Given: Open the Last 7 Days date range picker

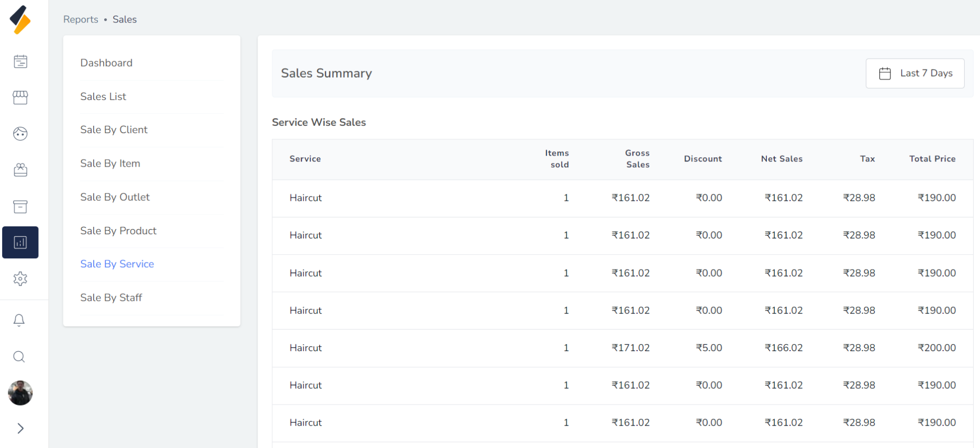Looking at the screenshot, I should coord(915,73).
